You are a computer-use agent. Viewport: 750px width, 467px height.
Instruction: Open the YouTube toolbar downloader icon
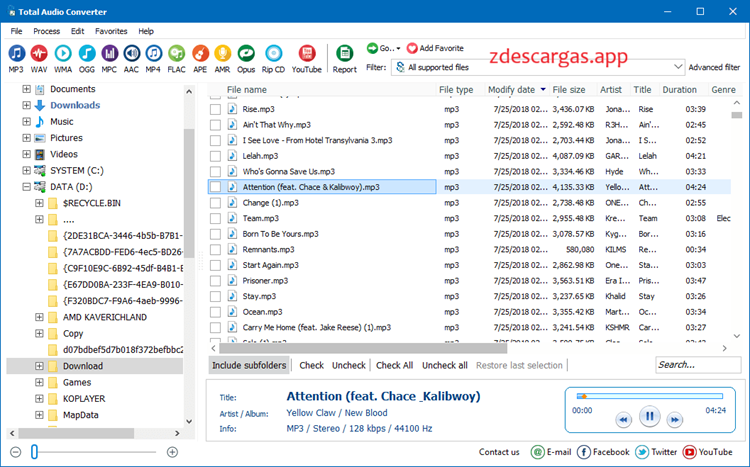[307, 54]
